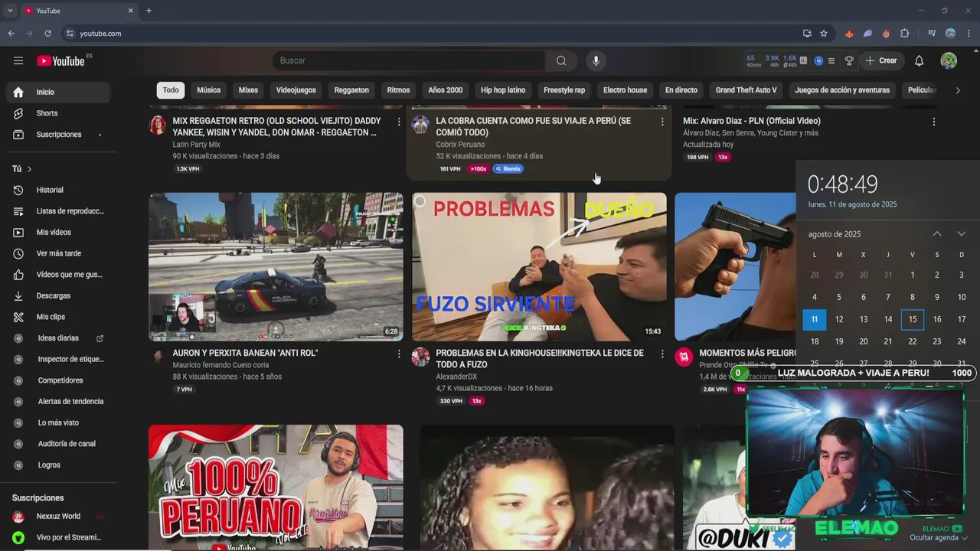Open the purple ghost extension
Viewport: 980px width, 551px height.
(867, 34)
